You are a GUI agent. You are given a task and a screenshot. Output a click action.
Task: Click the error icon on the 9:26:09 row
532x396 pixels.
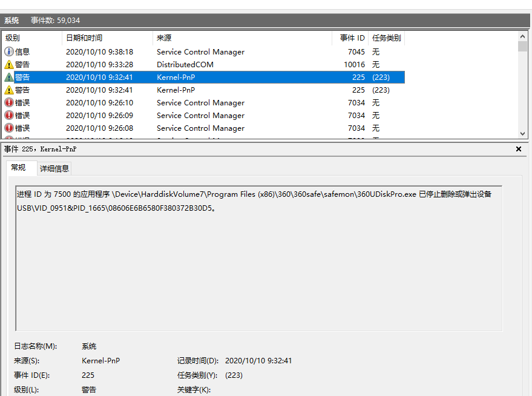9,115
